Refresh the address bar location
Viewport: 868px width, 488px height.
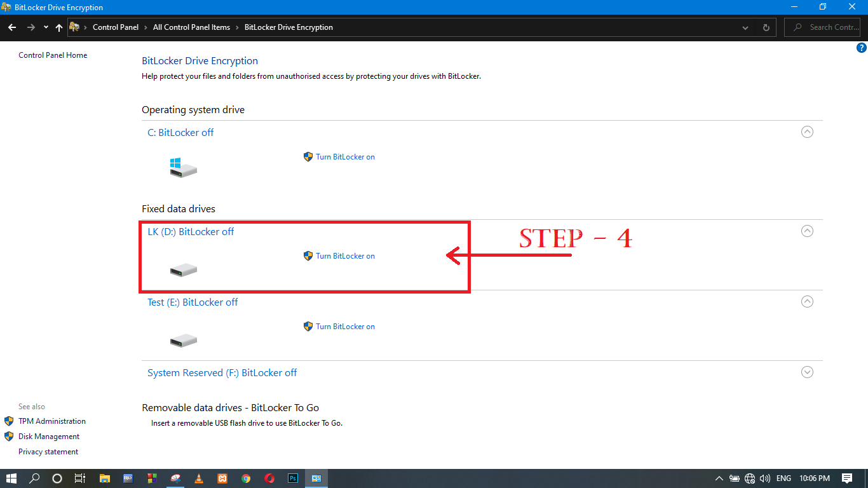(766, 27)
